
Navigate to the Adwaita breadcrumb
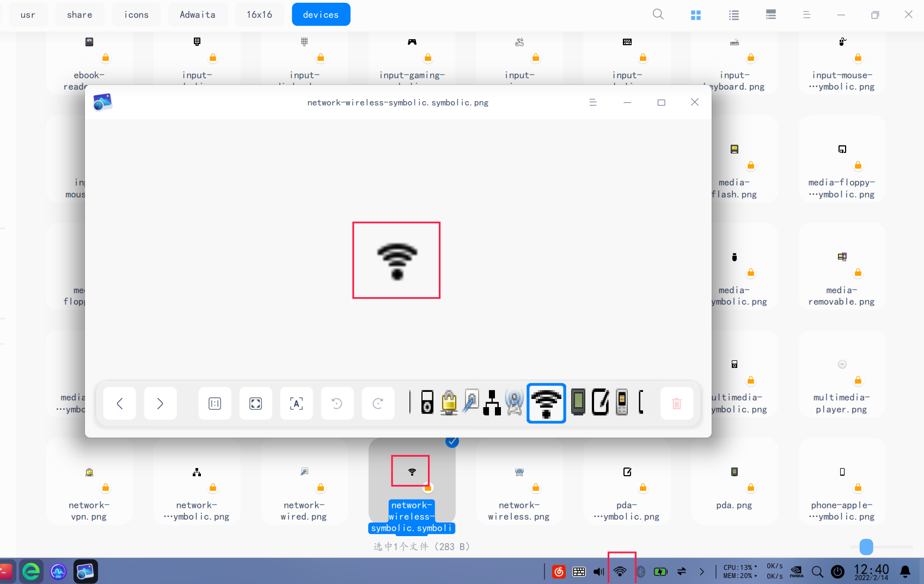pyautogui.click(x=198, y=15)
